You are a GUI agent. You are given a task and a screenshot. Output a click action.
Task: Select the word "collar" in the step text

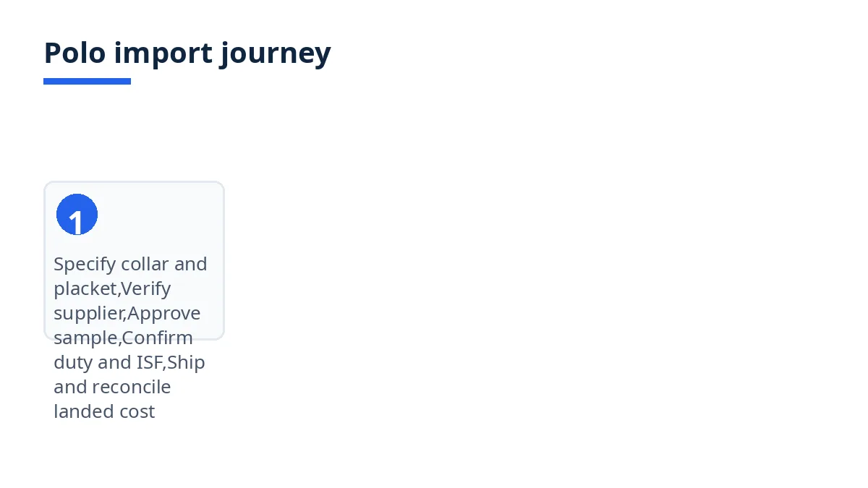pos(145,264)
